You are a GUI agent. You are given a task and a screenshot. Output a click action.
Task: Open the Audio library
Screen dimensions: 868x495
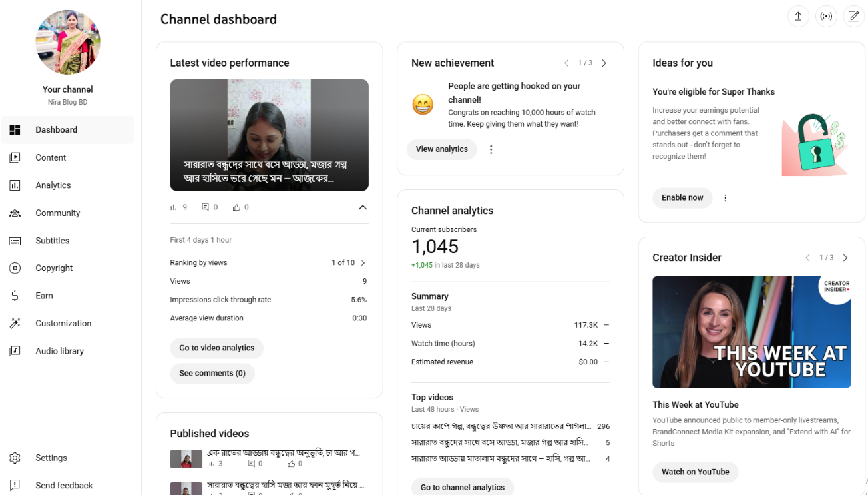point(59,350)
